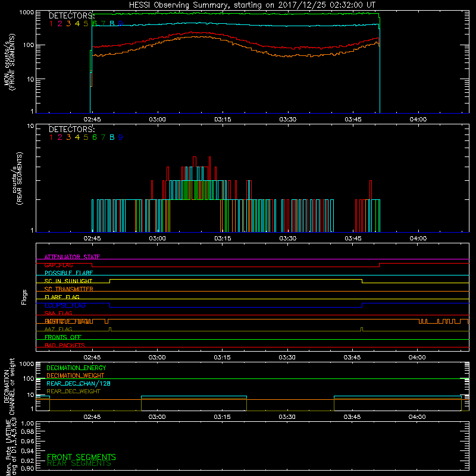Select detector 6 in rear segments legend
476x476 pixels.
pos(95,137)
